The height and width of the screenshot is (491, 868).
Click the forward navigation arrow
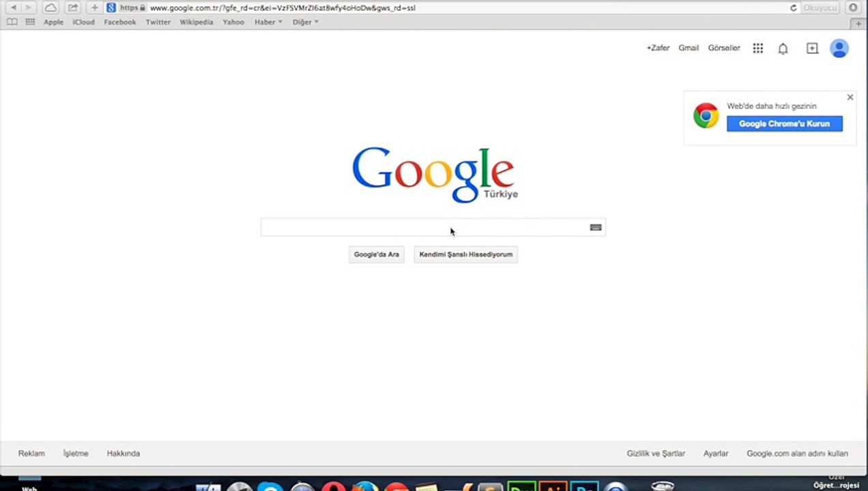point(28,8)
